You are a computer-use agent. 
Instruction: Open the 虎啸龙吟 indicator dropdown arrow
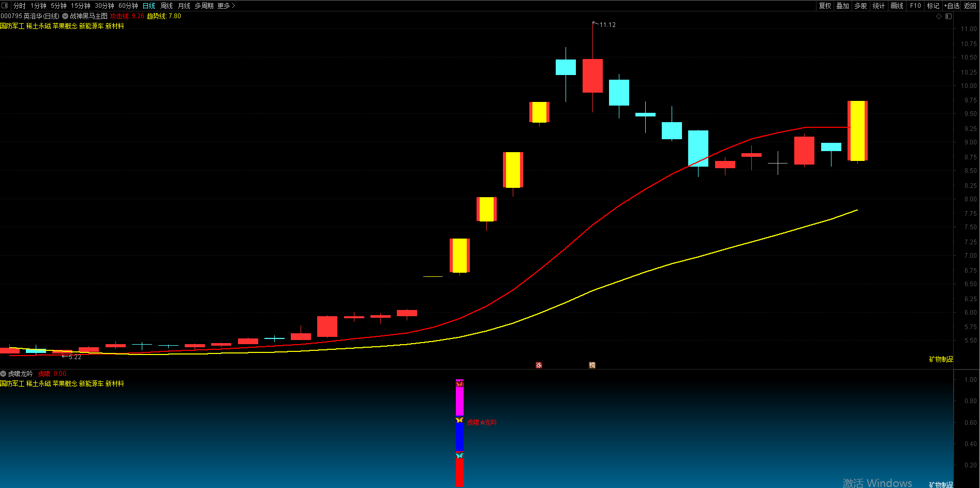(3, 374)
